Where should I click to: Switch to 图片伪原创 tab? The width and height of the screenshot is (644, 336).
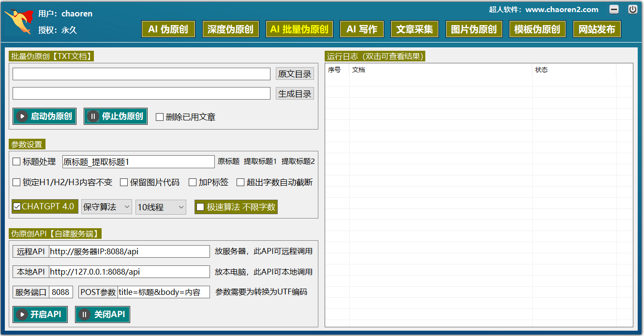474,29
